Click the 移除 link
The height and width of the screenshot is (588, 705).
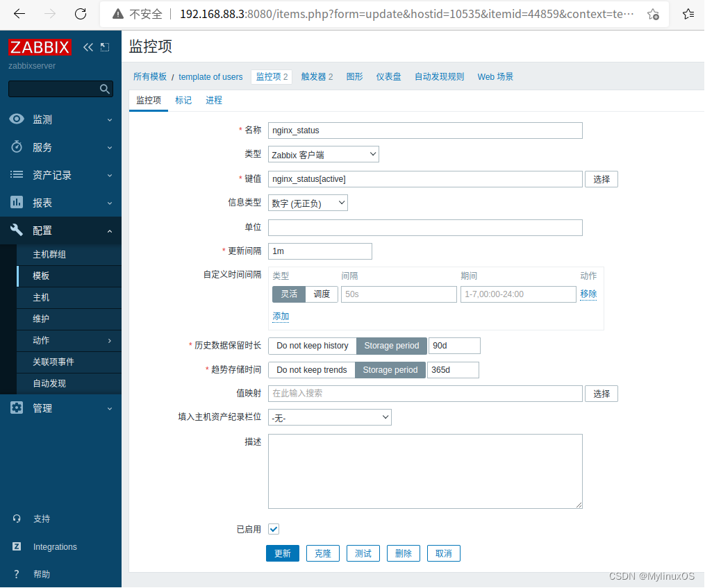click(588, 294)
